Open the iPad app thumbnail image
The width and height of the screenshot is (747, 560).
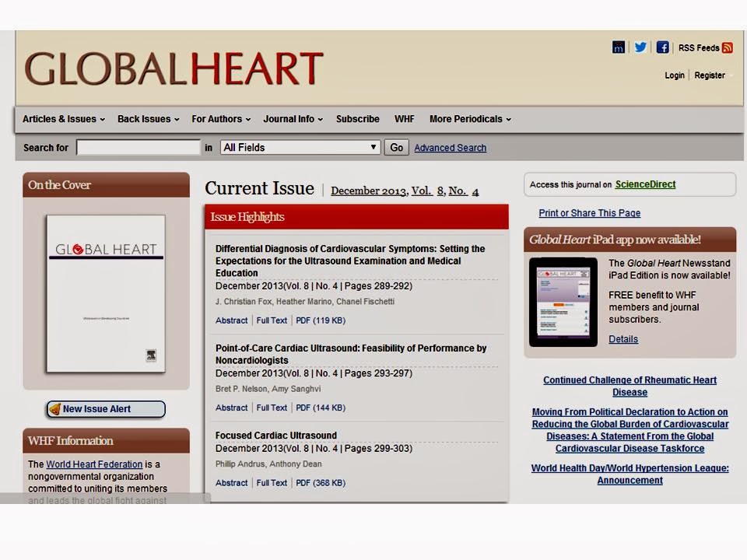pos(563,302)
